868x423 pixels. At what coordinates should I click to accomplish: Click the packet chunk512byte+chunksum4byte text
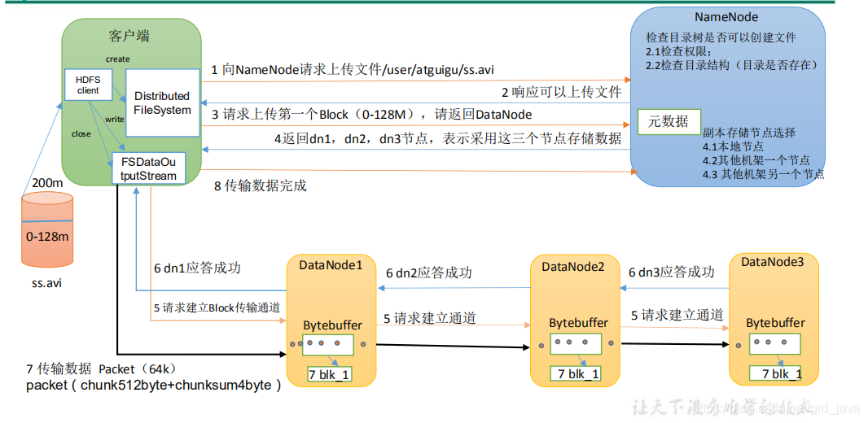point(153,386)
